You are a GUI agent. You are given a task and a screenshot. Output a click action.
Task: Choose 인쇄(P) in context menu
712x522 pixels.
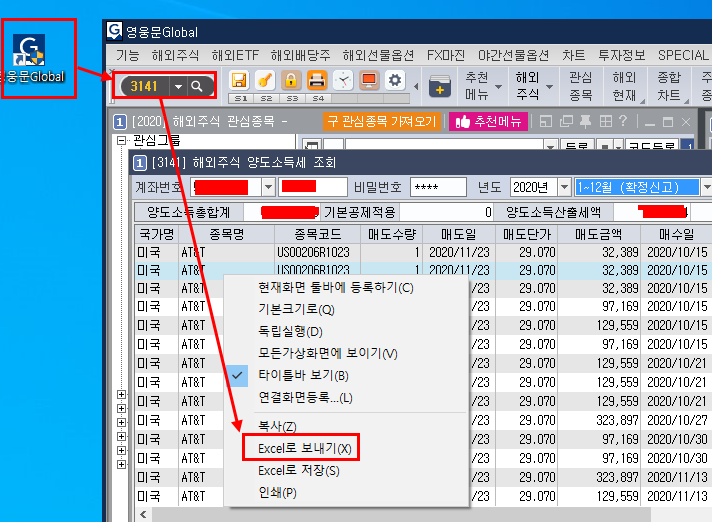pos(277,492)
